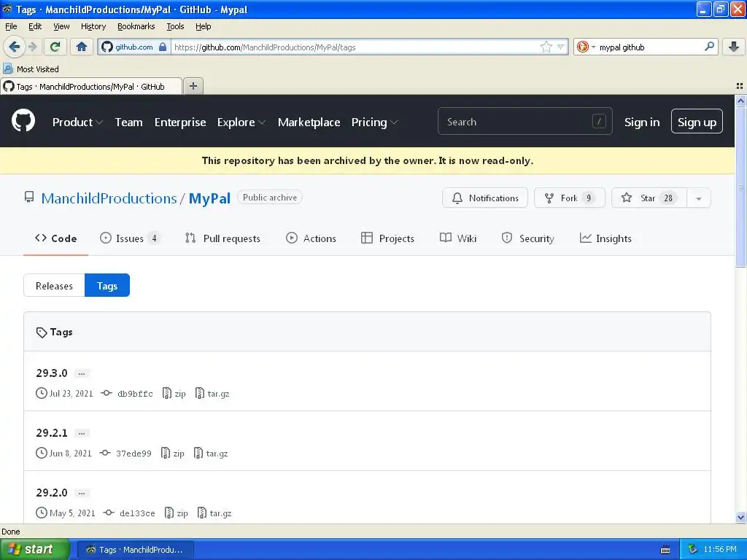Open the 29.3.0 tag link

(52, 373)
